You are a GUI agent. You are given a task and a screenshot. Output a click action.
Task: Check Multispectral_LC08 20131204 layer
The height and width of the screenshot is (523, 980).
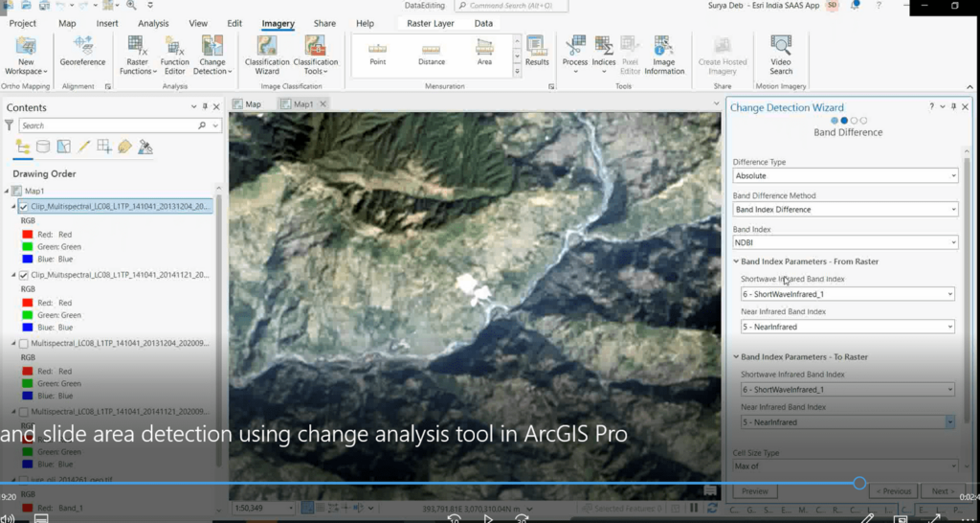(24, 344)
